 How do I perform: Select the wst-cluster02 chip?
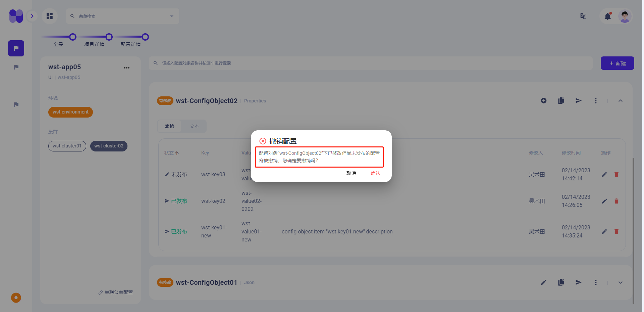(x=109, y=146)
